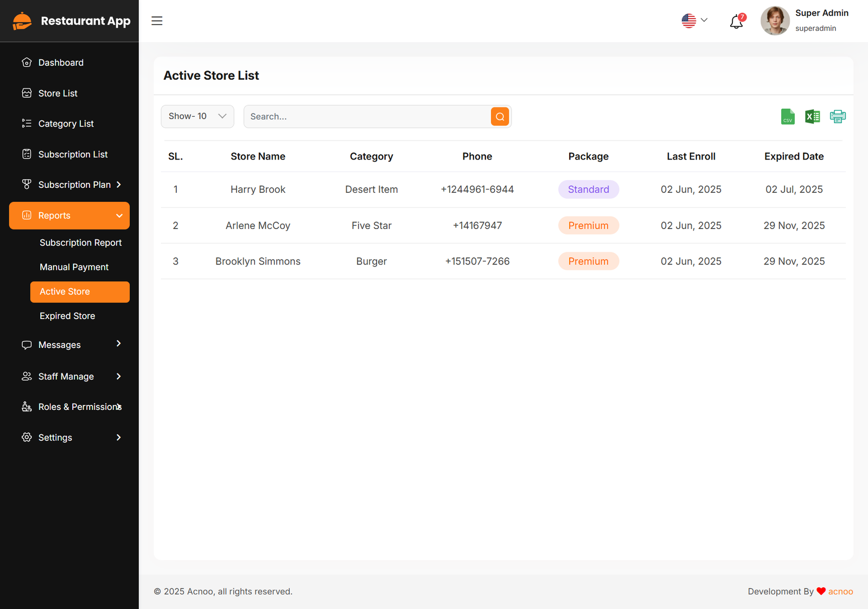This screenshot has height=609, width=868.
Task: Open the Super Admin profile avatar
Action: [775, 21]
